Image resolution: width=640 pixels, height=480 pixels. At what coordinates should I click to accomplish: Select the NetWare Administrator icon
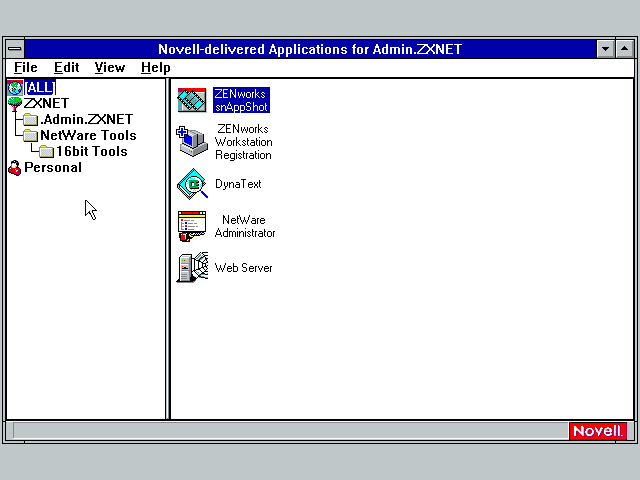[192, 226]
